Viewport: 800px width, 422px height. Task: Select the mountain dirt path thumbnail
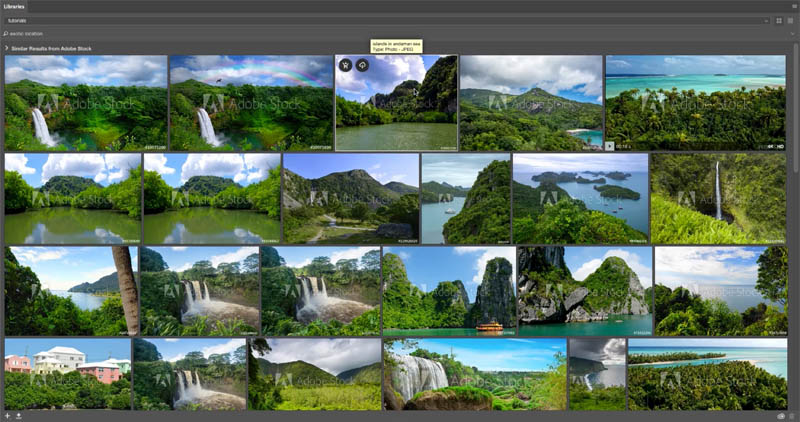[x=351, y=198]
